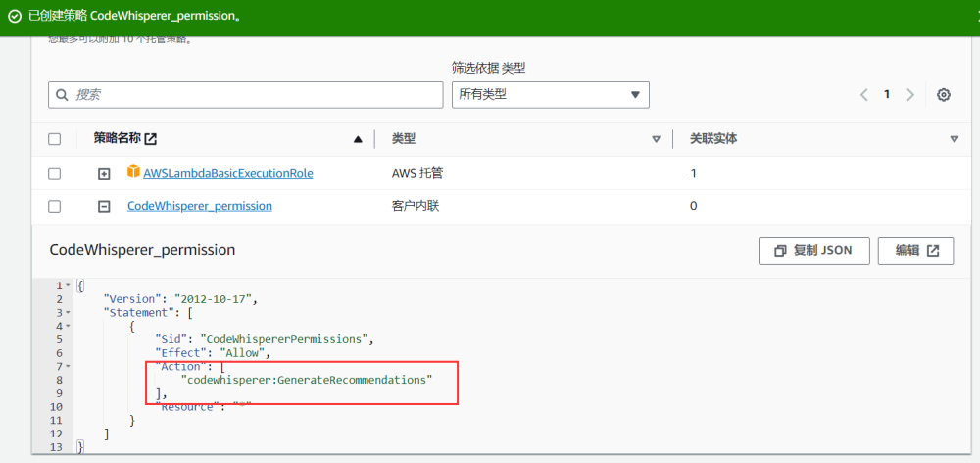The image size is (980, 463).
Task: Click the 客户内联 type cell
Action: 415,206
